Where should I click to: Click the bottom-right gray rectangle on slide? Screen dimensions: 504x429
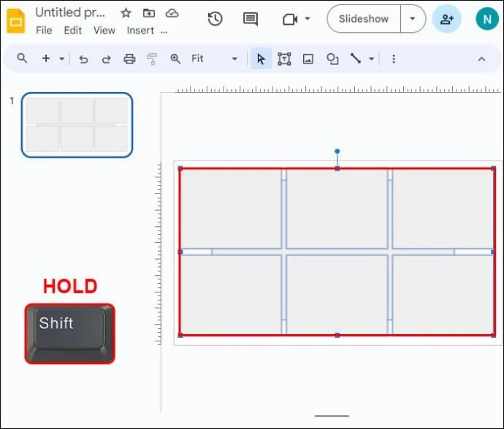443,295
